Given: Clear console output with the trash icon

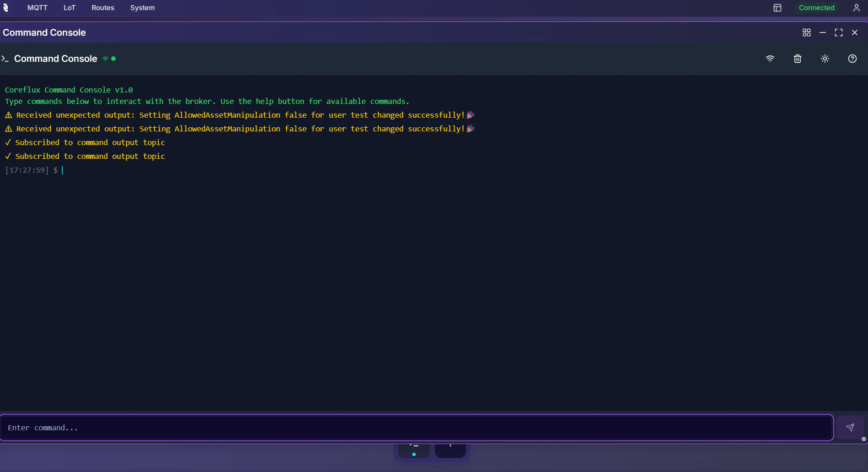Looking at the screenshot, I should coord(797,59).
